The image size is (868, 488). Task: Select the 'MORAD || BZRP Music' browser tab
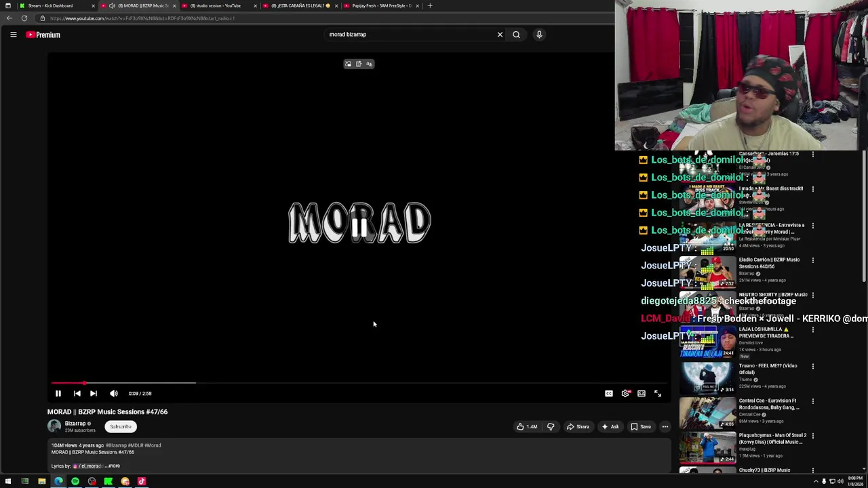point(139,5)
